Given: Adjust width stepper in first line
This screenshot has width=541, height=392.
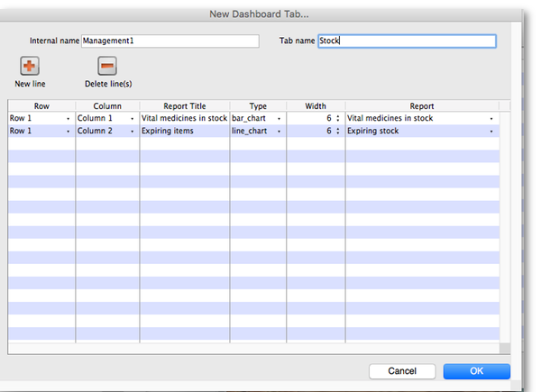Looking at the screenshot, I should pos(338,119).
